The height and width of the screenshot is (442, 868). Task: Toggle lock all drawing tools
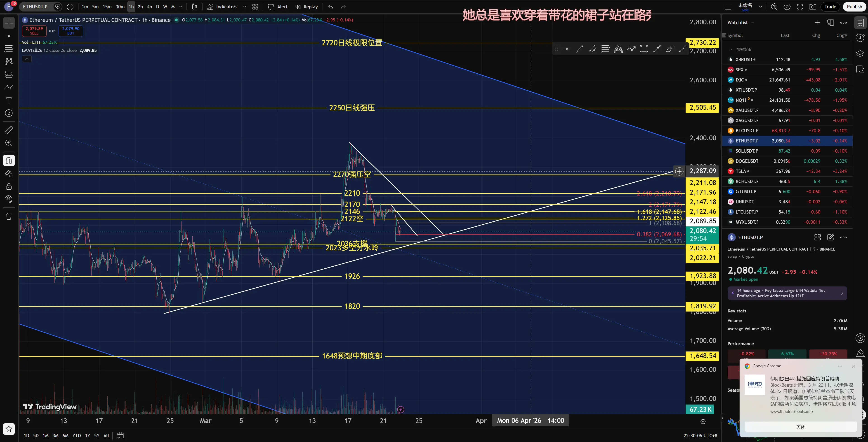(x=9, y=186)
